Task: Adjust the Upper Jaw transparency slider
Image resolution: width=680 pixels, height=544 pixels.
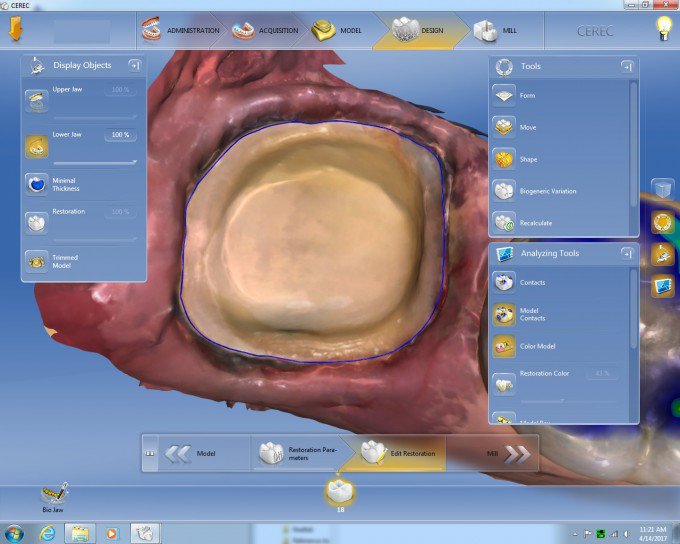Action: coord(95,117)
